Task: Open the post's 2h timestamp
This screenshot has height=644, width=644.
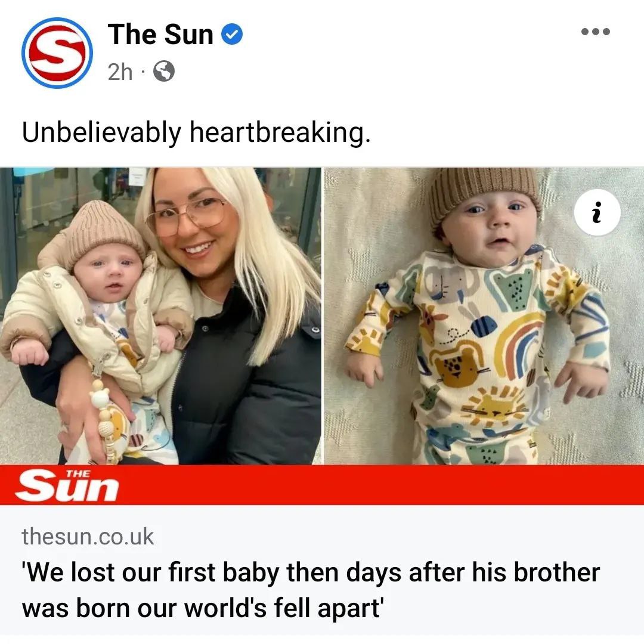Action: [120, 72]
